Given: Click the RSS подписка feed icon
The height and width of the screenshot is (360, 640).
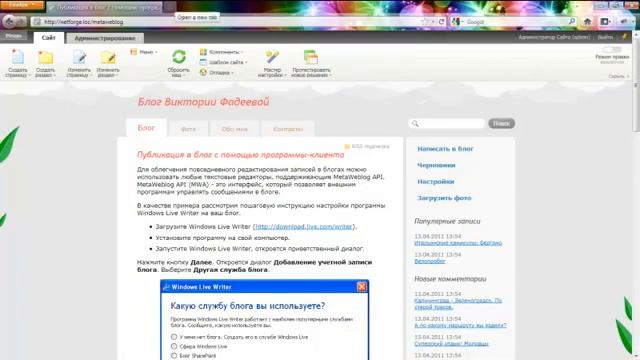Looking at the screenshot, I should coord(347,147).
